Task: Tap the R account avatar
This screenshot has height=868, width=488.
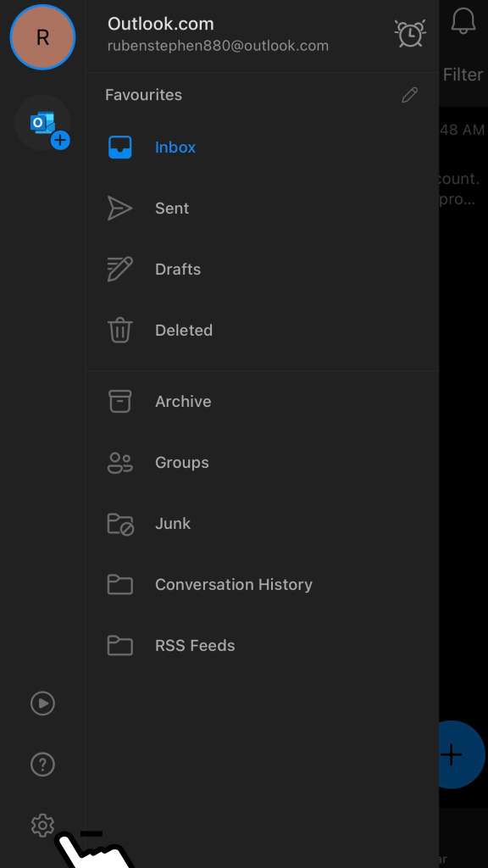Action: point(42,37)
